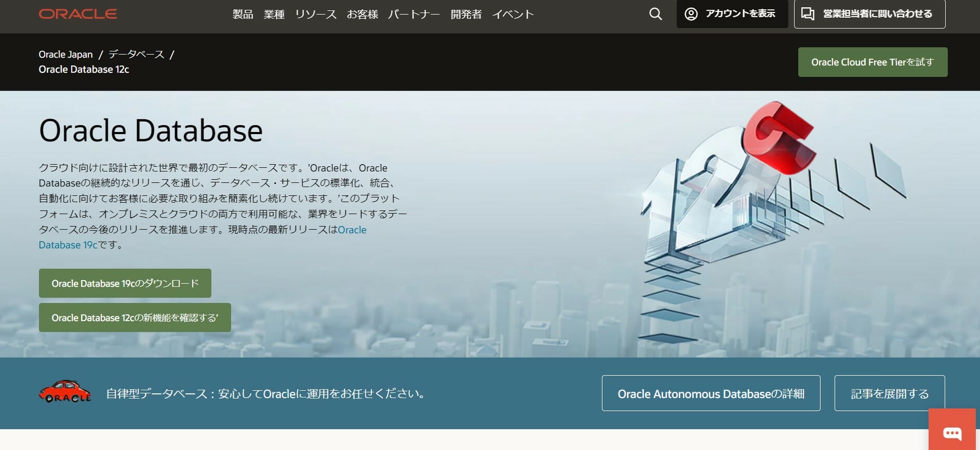Open the 開発者 menu
The height and width of the screenshot is (450, 980).
click(x=466, y=14)
